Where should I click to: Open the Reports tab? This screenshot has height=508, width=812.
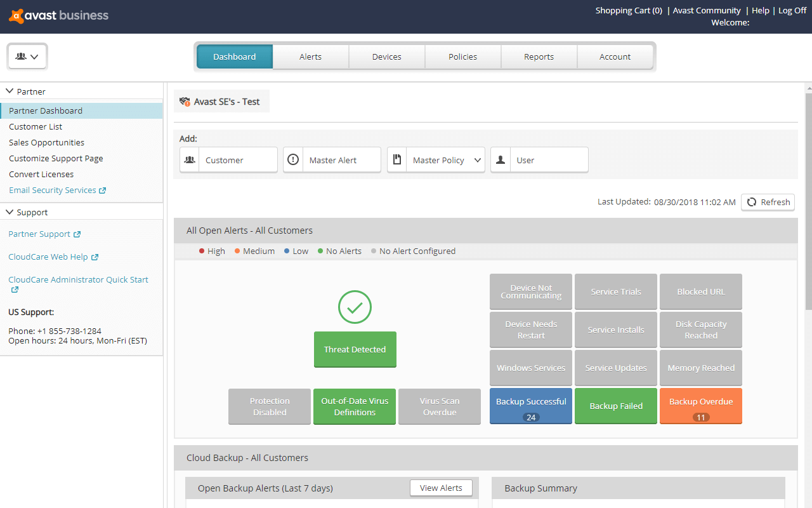[539, 57]
